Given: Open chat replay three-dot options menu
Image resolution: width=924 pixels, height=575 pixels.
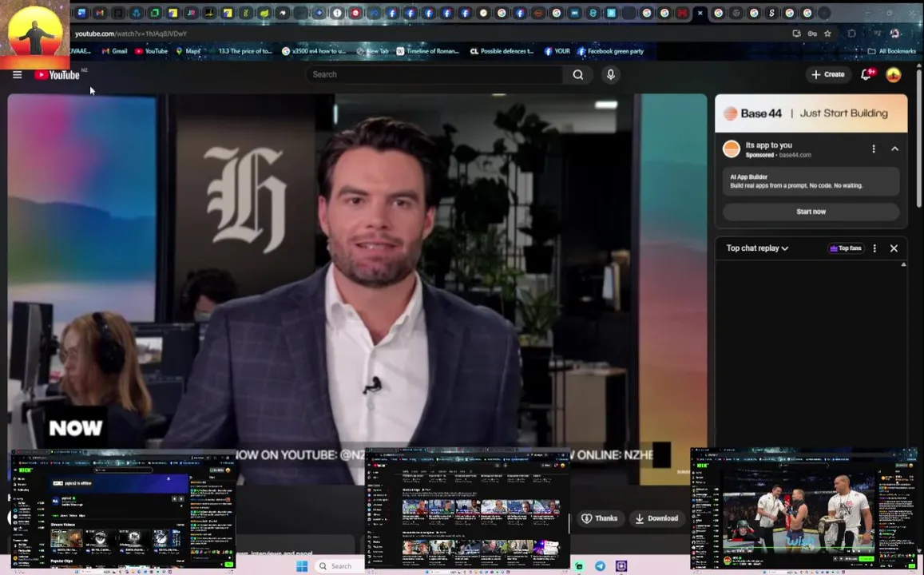Looking at the screenshot, I should click(874, 248).
